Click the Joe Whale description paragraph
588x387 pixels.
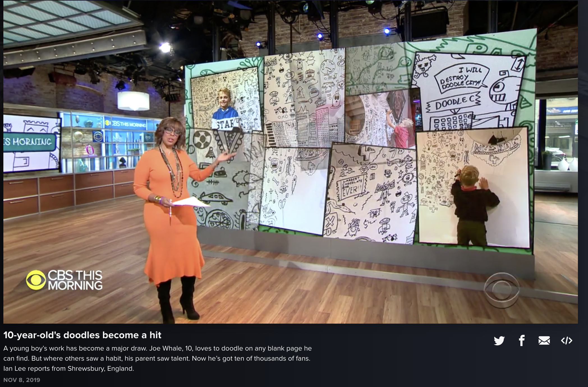(x=157, y=358)
